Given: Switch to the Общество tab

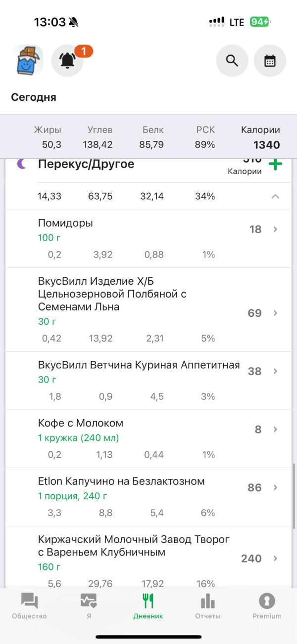Looking at the screenshot, I should click(x=30, y=606).
